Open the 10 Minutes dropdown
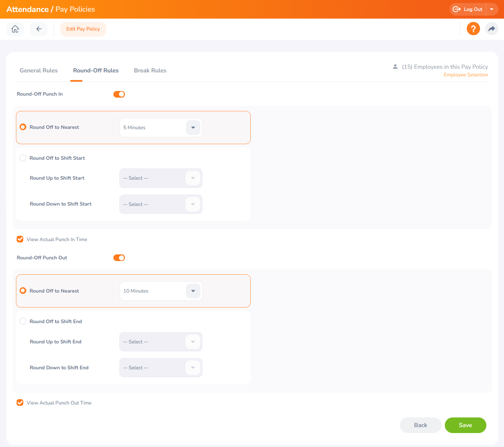 point(193,291)
